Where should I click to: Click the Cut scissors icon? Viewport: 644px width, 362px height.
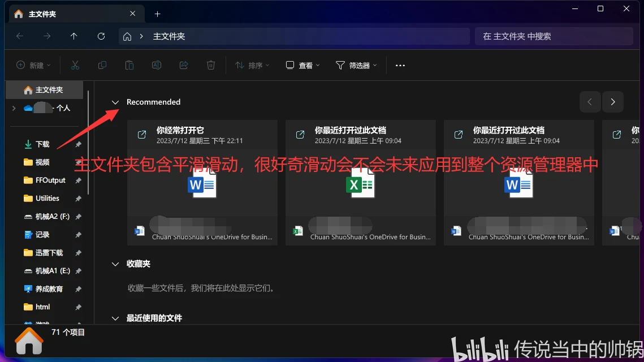75,66
